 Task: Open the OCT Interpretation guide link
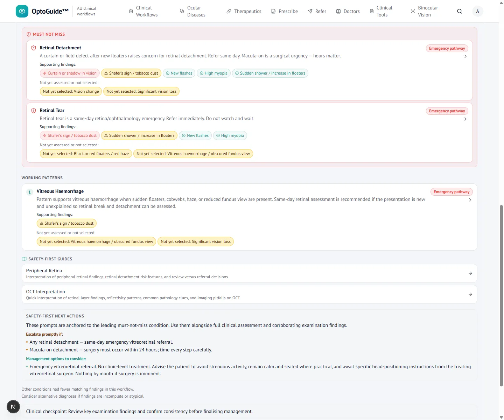(249, 294)
